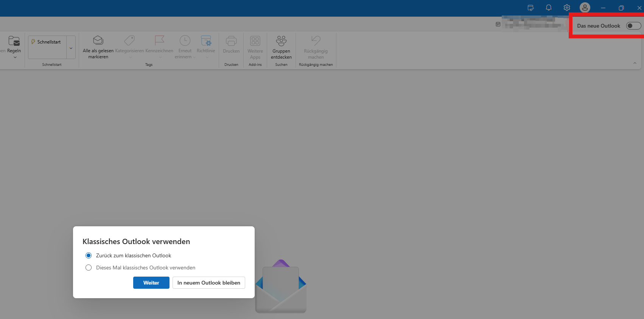
Task: Click In neuem Outlook bleiben button
Action: click(x=209, y=283)
